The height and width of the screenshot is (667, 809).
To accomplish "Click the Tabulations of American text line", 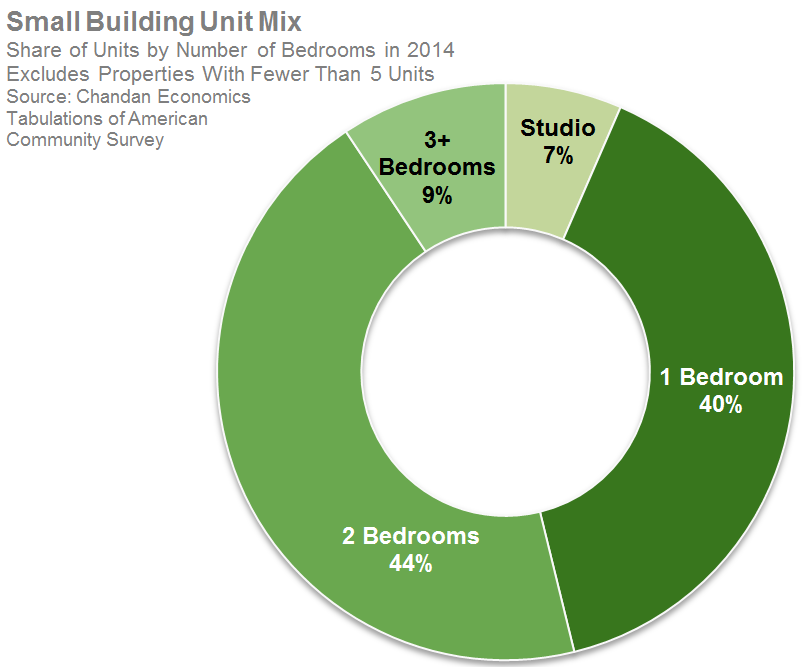I will 107,118.
